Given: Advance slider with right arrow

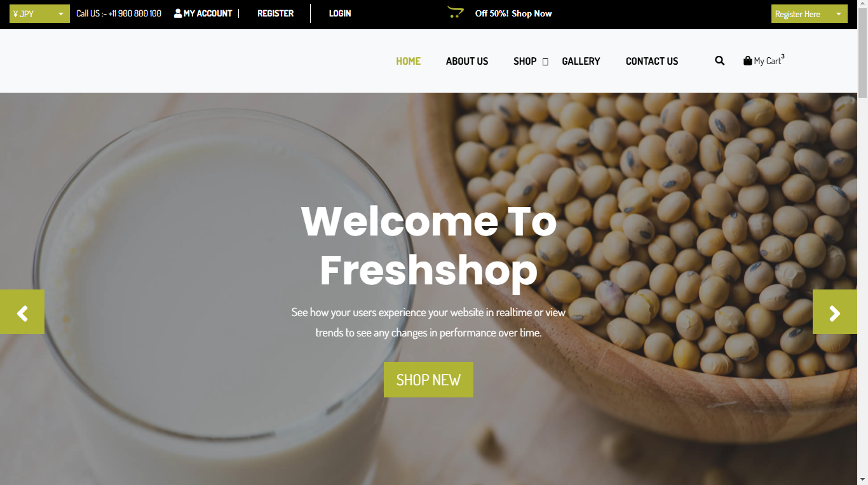Looking at the screenshot, I should click(835, 312).
